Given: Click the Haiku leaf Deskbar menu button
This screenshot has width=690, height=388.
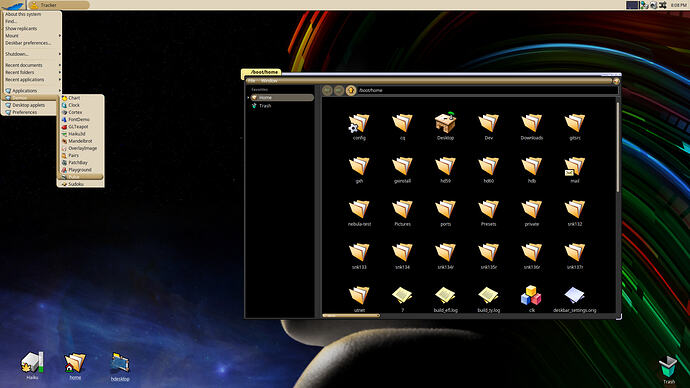Looking at the screenshot, I should (x=13, y=5).
